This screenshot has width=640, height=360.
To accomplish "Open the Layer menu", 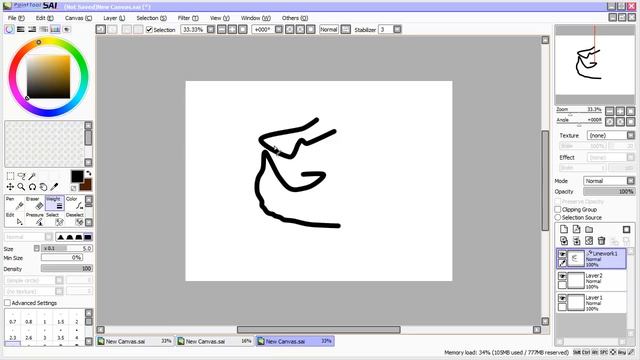I will click(x=114, y=18).
